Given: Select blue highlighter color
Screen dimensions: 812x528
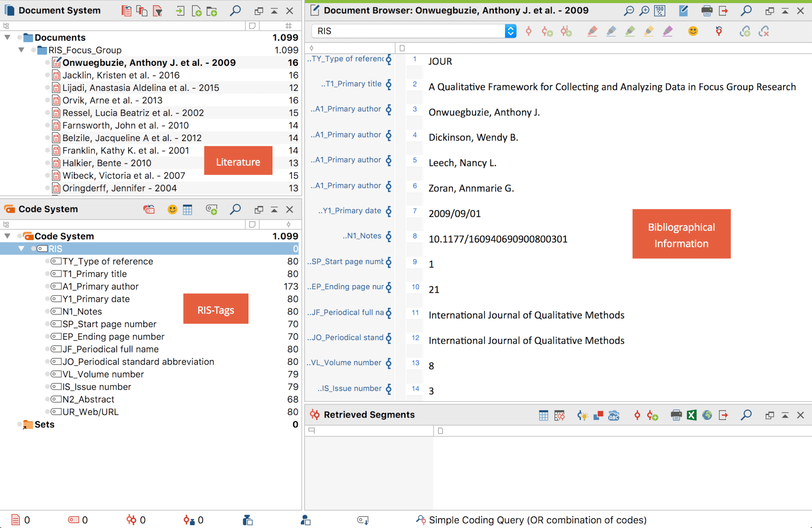Looking at the screenshot, I should [611, 31].
